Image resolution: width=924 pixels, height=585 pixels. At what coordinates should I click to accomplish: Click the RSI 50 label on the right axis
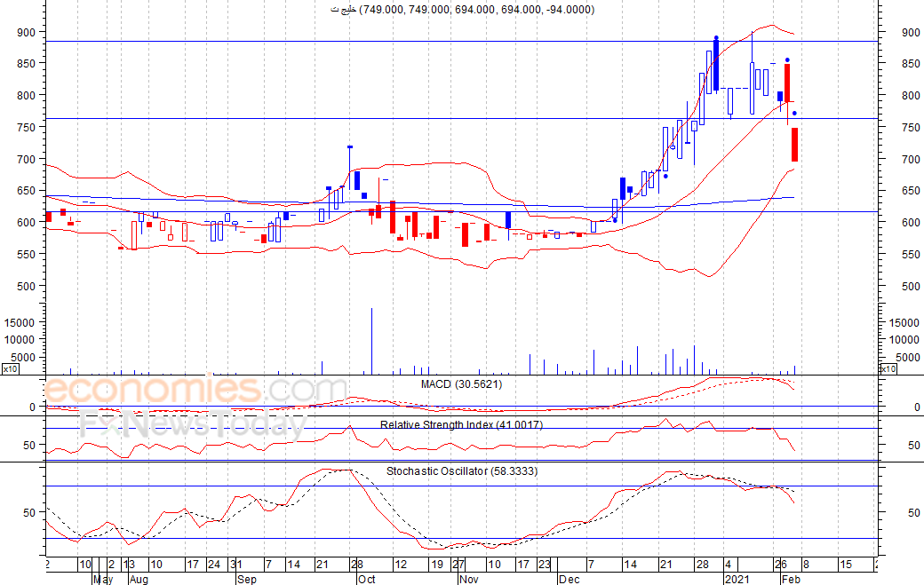click(x=913, y=446)
